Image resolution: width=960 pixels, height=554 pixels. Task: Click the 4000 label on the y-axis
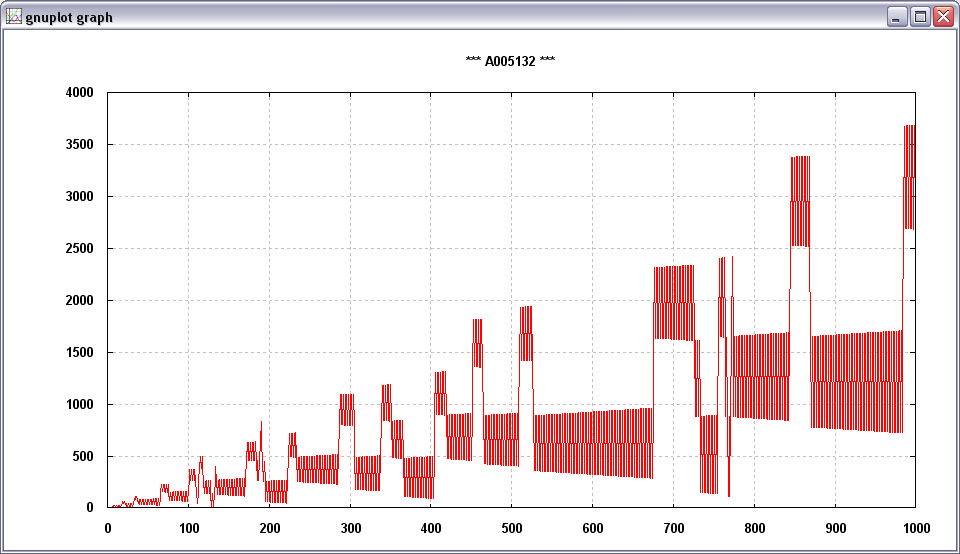[79, 93]
